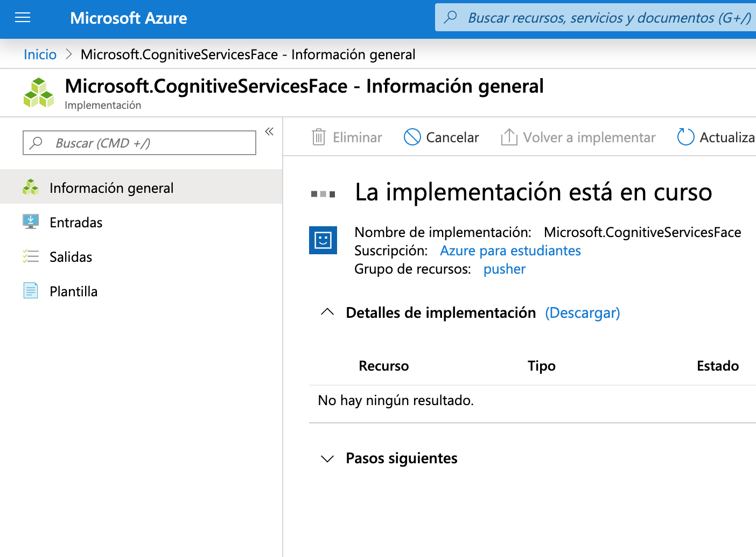Click Cancelar to stop the deployment
Screen dimensions: 756x557
[x=441, y=137]
